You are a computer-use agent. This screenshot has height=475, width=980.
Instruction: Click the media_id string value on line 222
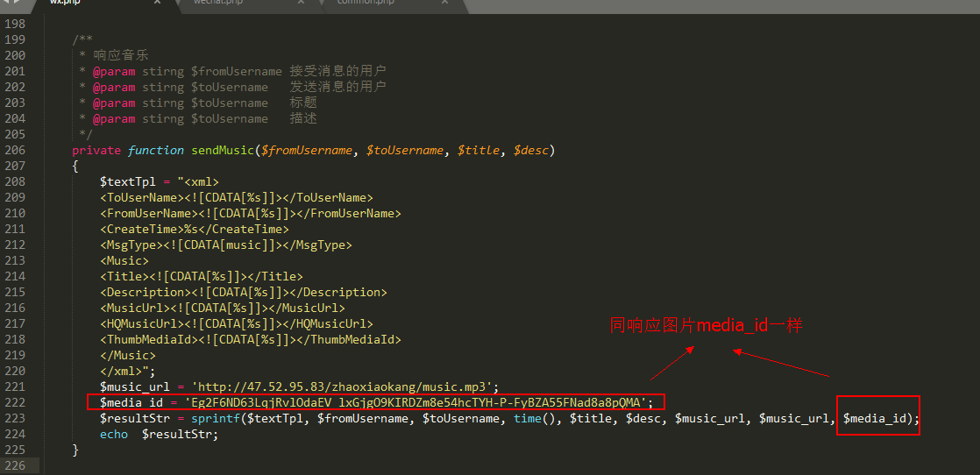(x=416, y=402)
